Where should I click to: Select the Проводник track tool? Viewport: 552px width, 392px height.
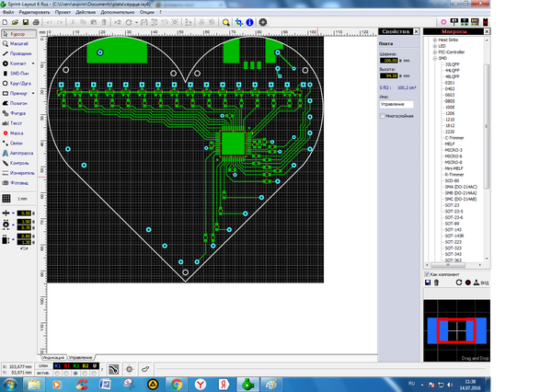17,53
